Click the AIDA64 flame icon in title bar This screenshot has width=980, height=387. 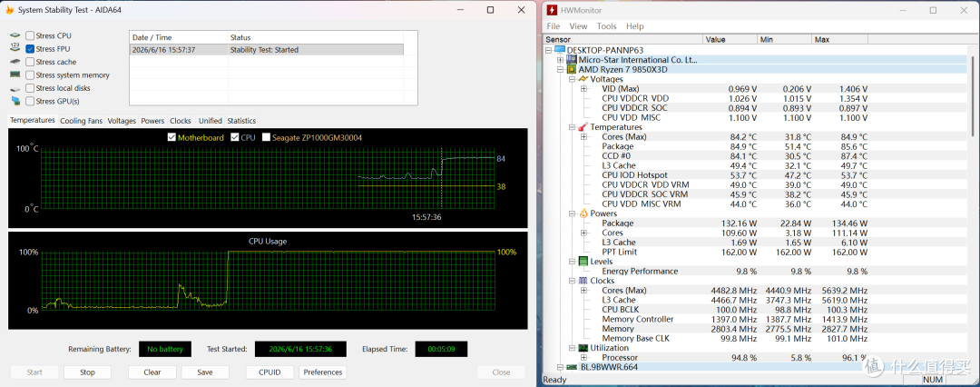(x=9, y=10)
